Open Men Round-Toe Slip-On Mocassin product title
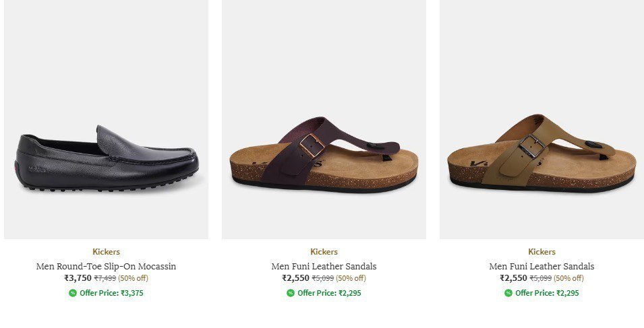This screenshot has width=644, height=328. tap(106, 266)
